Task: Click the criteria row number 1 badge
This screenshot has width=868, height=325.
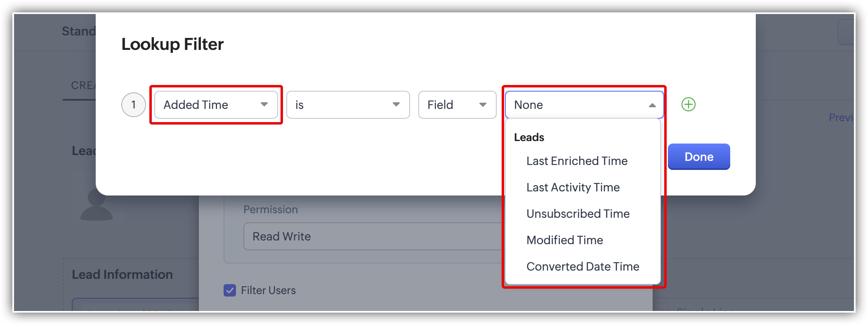Action: tap(133, 105)
